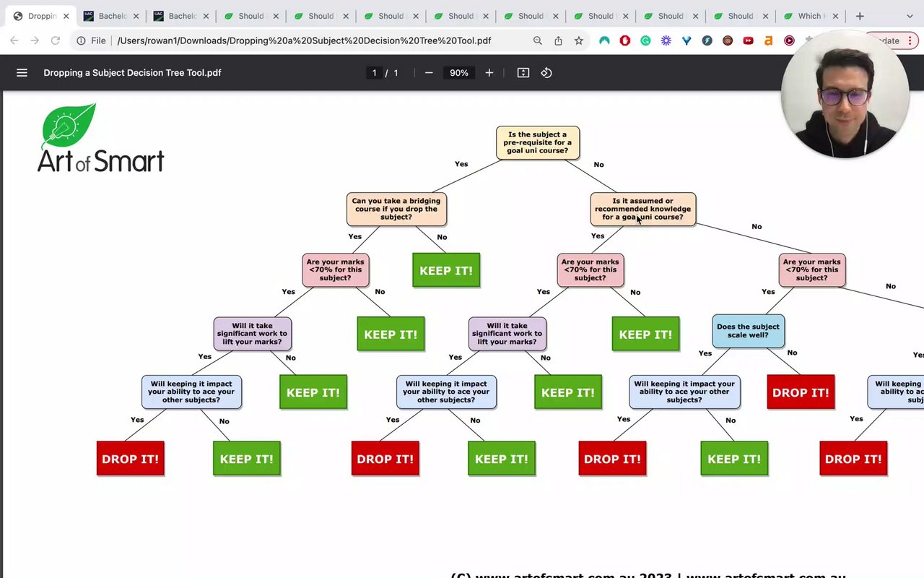924x578 pixels.
Task: Click the page number field showing 1
Action: [374, 72]
